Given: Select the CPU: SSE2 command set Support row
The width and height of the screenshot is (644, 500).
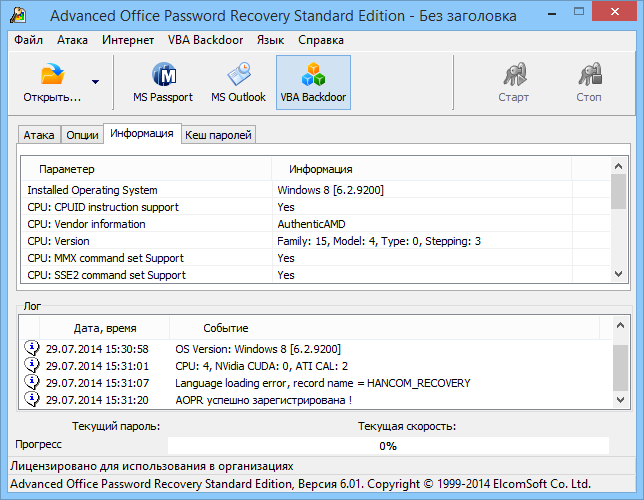Looking at the screenshot, I should pyautogui.click(x=316, y=274).
